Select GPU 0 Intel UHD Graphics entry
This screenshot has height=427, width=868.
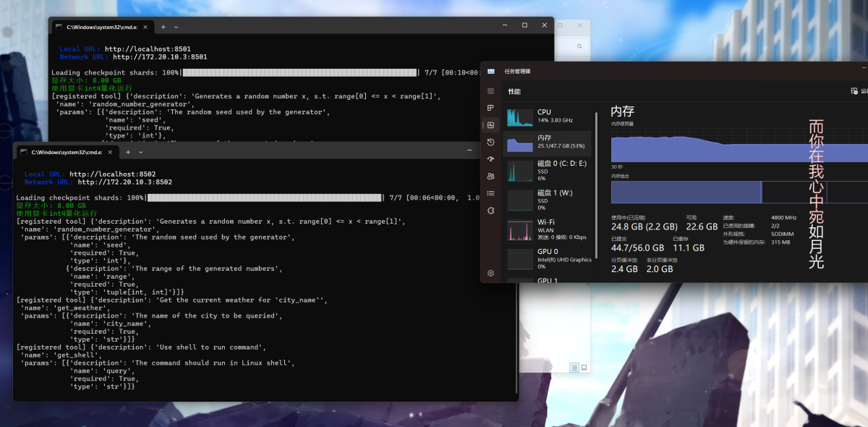(548, 258)
